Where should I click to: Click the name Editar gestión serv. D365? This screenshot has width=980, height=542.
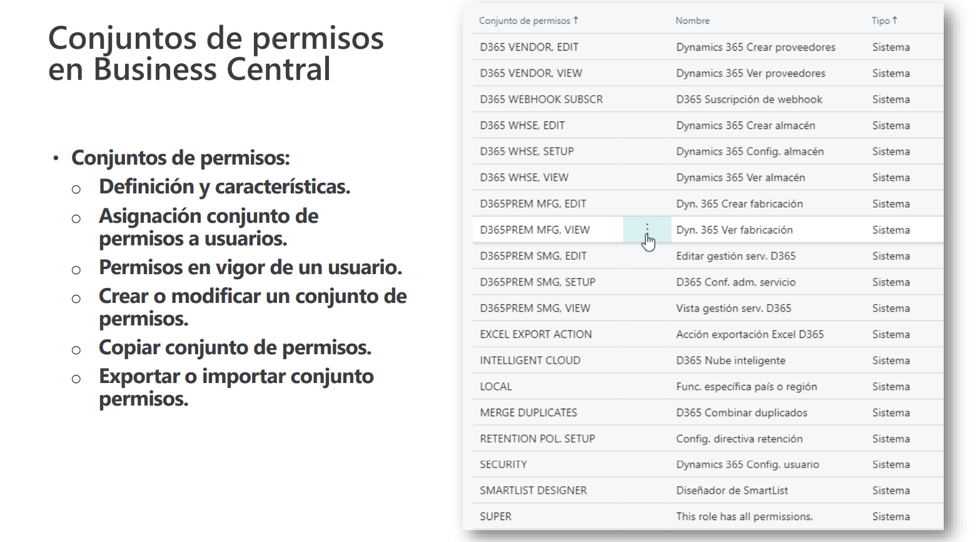click(736, 256)
